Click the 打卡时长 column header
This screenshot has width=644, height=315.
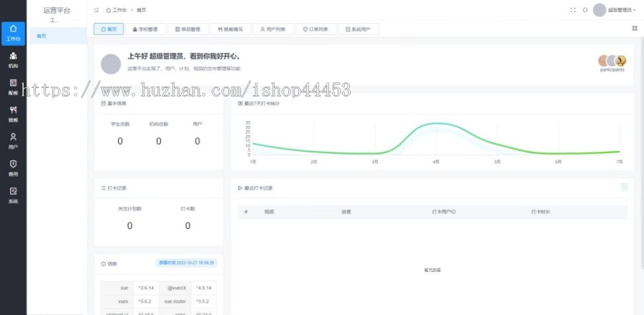540,212
